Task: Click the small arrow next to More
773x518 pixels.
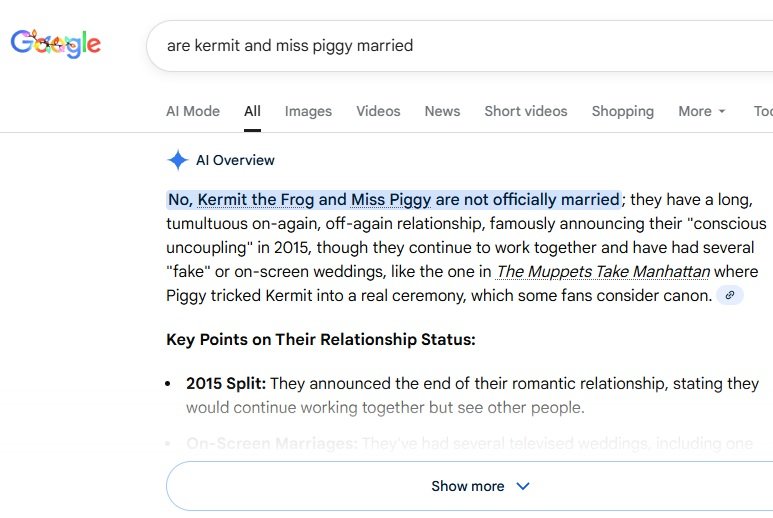Action: point(722,112)
